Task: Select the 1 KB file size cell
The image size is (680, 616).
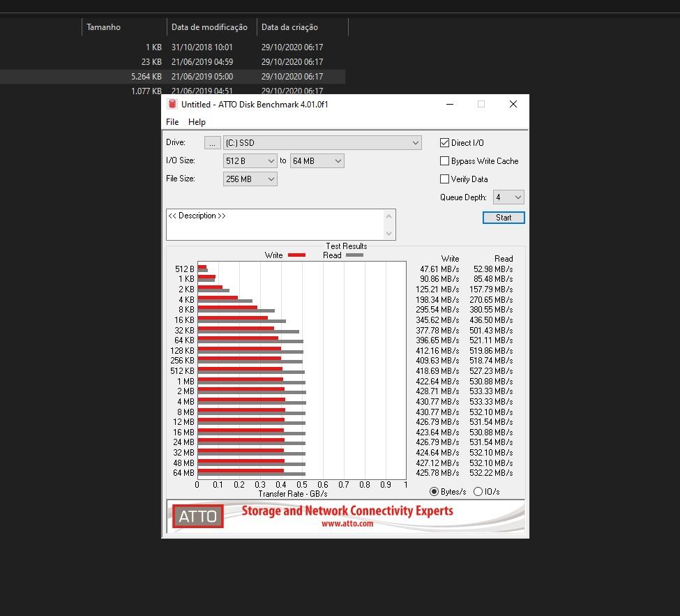Action: point(153,47)
